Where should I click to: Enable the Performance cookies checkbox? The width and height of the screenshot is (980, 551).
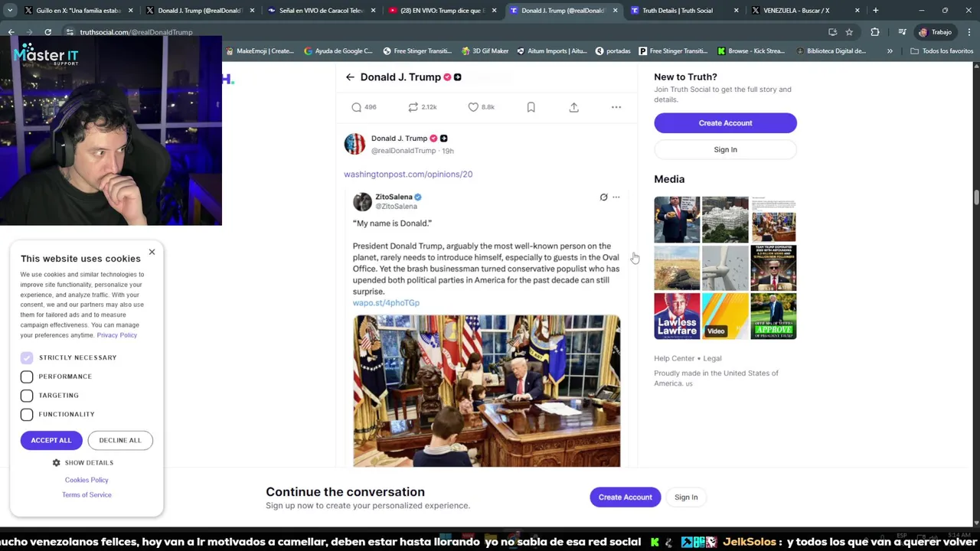27,377
